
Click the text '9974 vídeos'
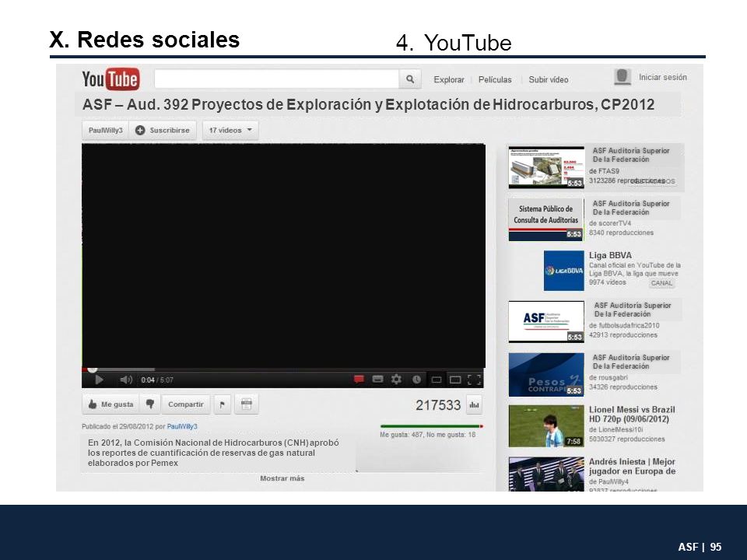(608, 282)
